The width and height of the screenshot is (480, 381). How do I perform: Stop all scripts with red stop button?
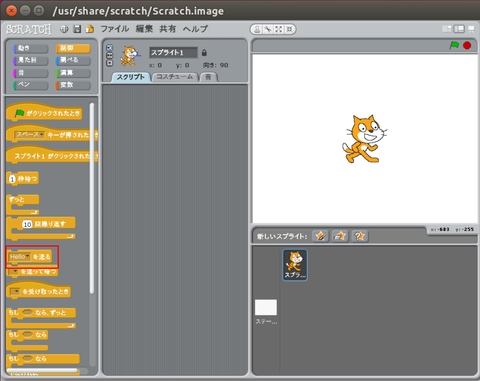(x=467, y=45)
